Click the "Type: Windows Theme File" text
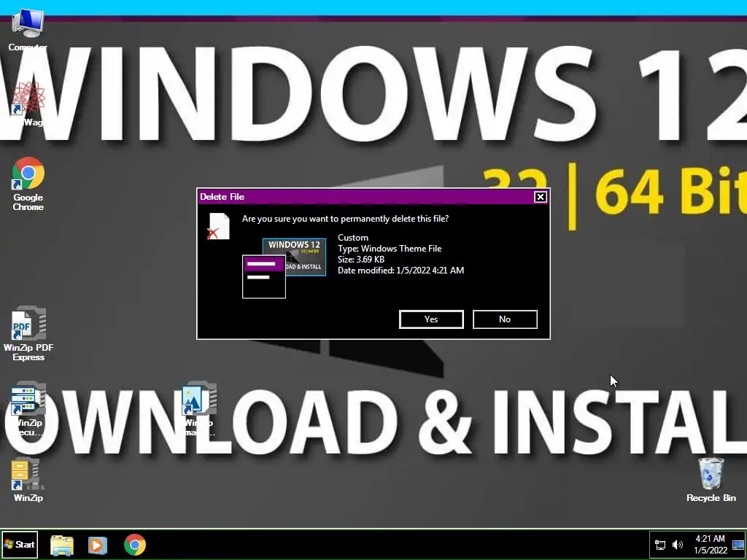The width and height of the screenshot is (747, 560). [x=390, y=249]
